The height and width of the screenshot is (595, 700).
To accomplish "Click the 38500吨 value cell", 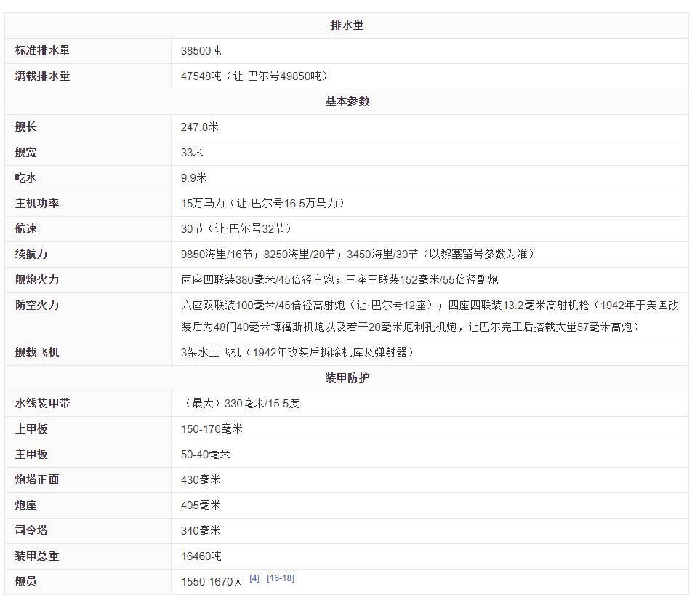I will coord(201,51).
